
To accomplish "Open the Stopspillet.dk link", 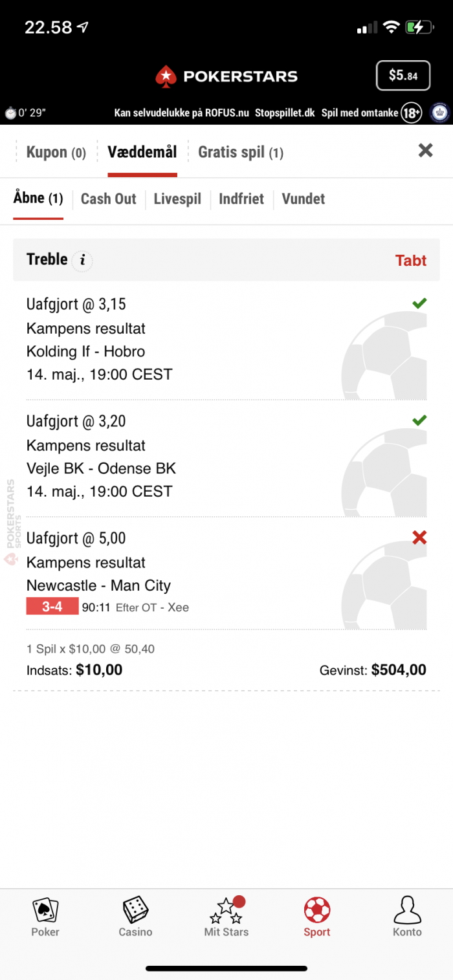I will tap(285, 113).
